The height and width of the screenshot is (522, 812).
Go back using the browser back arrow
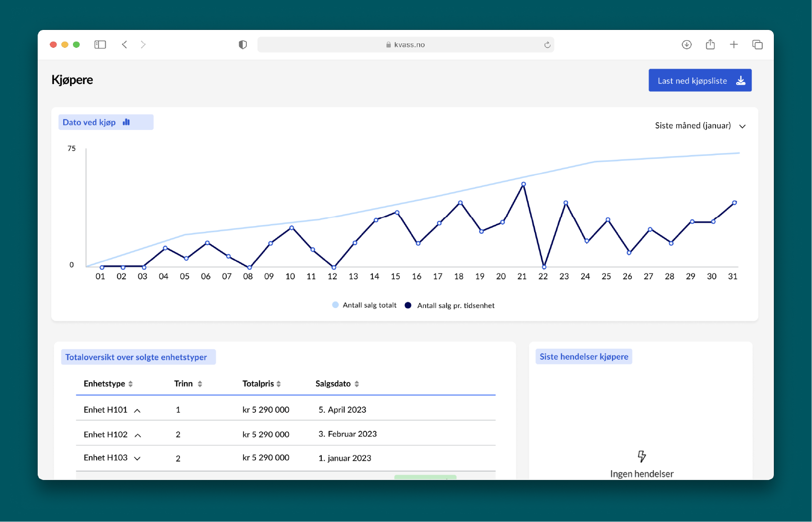click(x=125, y=44)
